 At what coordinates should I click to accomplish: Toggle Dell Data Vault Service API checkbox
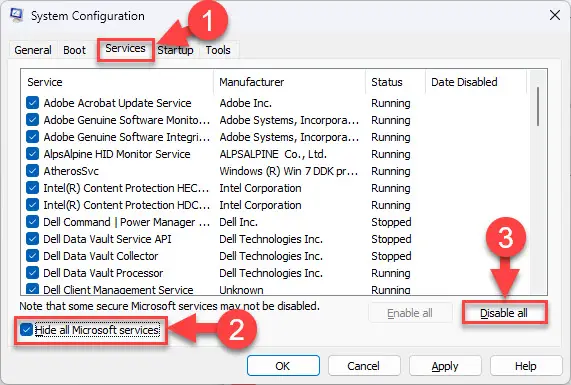32,239
